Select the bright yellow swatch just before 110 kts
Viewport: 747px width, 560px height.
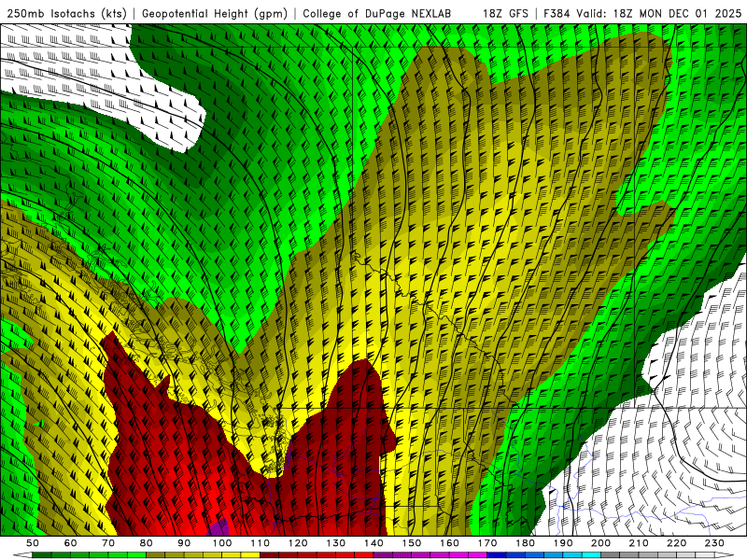click(250, 555)
